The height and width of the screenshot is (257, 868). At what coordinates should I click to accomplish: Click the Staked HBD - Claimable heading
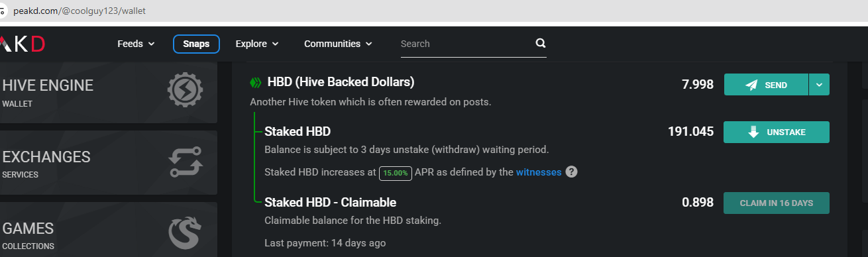click(330, 202)
